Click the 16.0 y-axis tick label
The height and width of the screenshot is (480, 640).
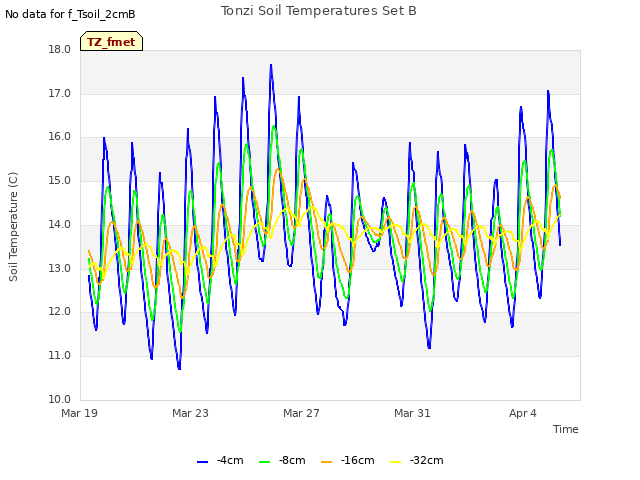[x=60, y=137]
